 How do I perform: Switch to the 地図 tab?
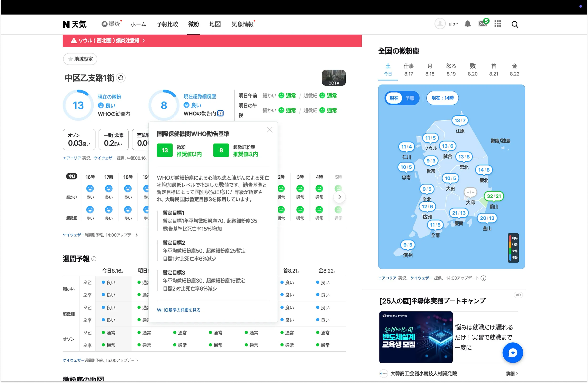point(215,24)
